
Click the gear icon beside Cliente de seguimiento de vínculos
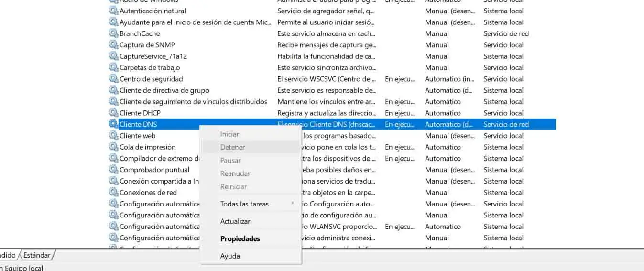(x=113, y=101)
